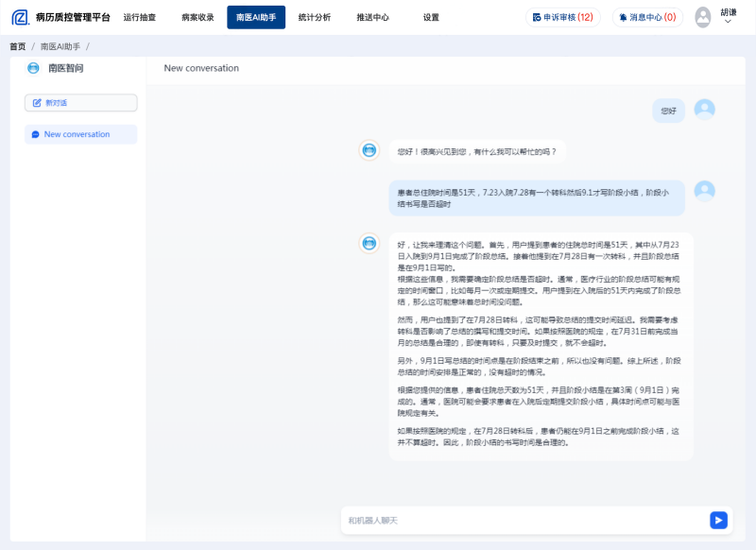Viewport: 756px width, 550px height.
Task: Click the platform logo icon
Action: click(x=19, y=17)
